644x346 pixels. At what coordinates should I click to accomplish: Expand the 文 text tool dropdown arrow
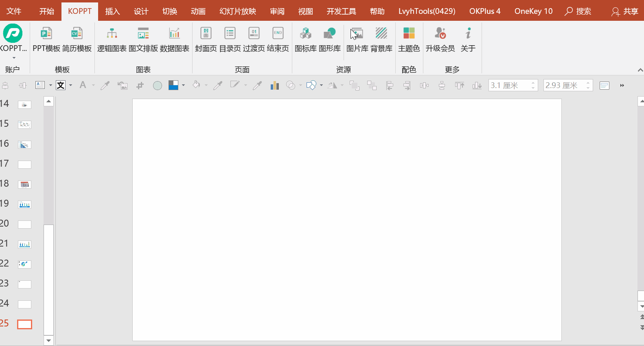click(71, 85)
